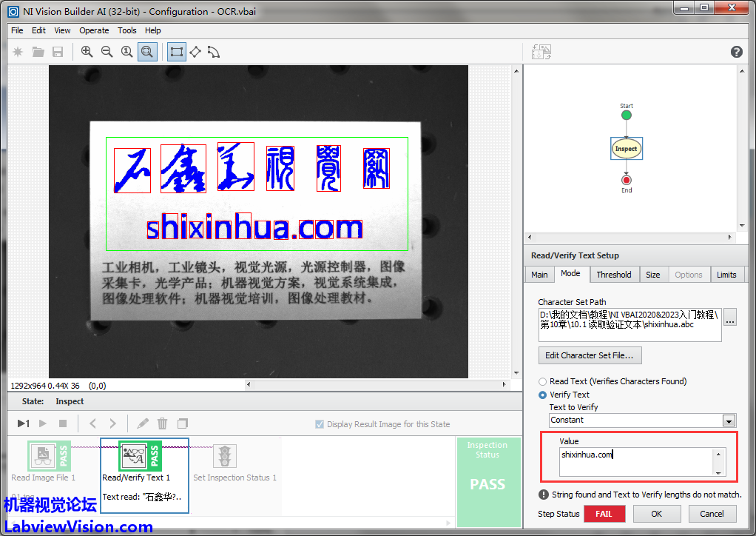Viewport: 756px width, 536px height.
Task: Toggle Display Result Image for this State
Action: pos(320,424)
